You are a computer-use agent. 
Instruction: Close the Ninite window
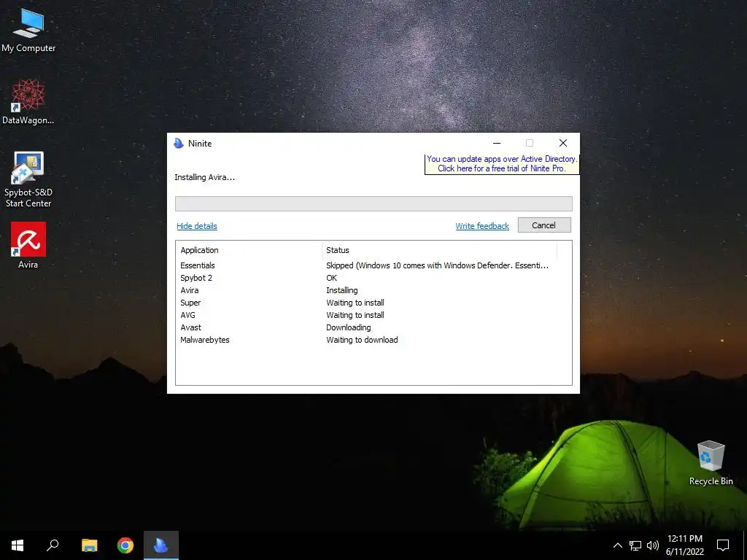pos(563,143)
